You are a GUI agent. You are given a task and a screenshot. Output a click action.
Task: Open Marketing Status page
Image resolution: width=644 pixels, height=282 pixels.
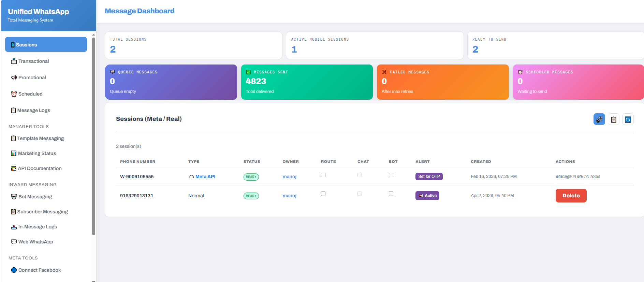(x=46, y=153)
